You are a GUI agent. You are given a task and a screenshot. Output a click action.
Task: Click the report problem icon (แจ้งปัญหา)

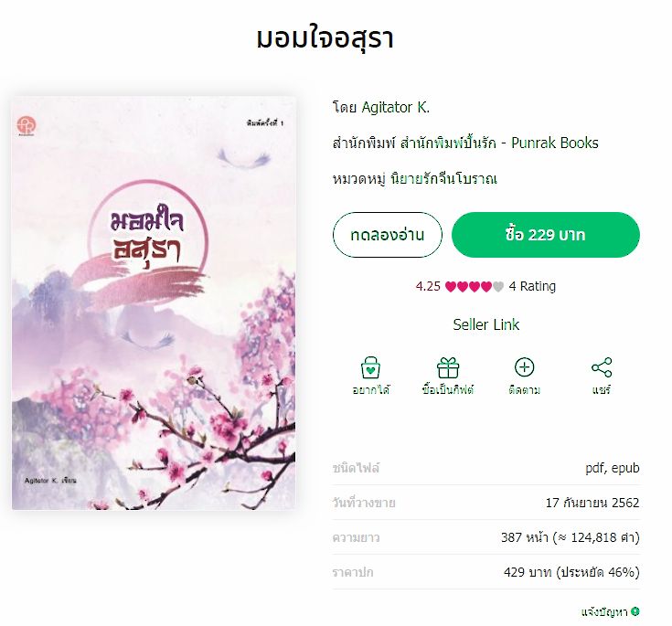tap(635, 611)
